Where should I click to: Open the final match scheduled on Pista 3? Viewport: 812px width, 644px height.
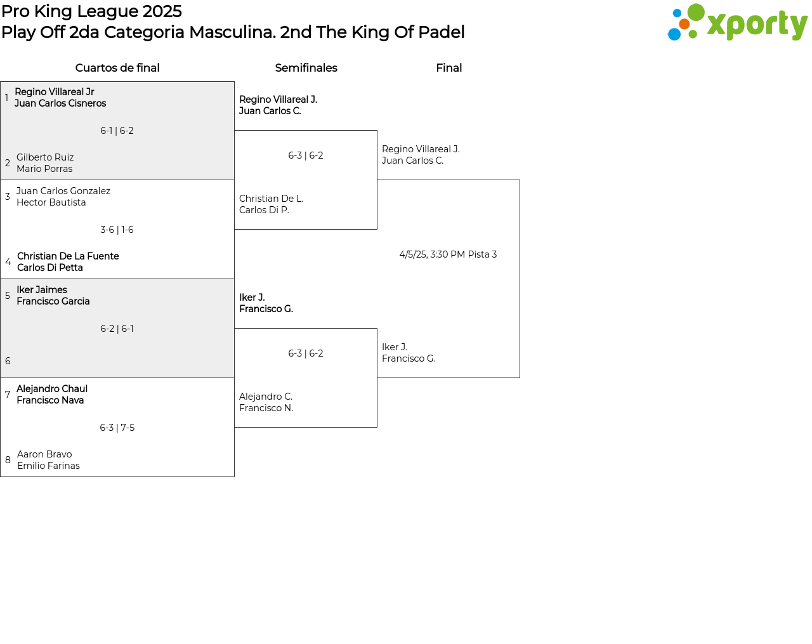click(x=448, y=254)
